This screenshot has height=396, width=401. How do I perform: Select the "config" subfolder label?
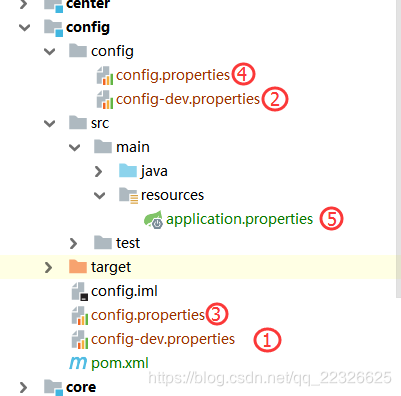tap(112, 52)
